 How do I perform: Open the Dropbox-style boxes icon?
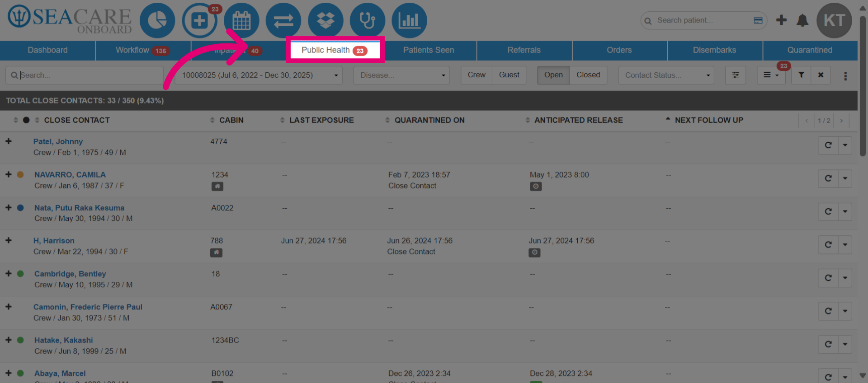(x=325, y=20)
